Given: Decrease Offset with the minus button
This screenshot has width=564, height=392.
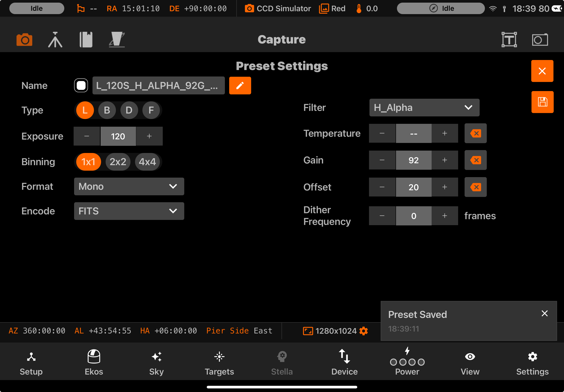Looking at the screenshot, I should 382,187.
